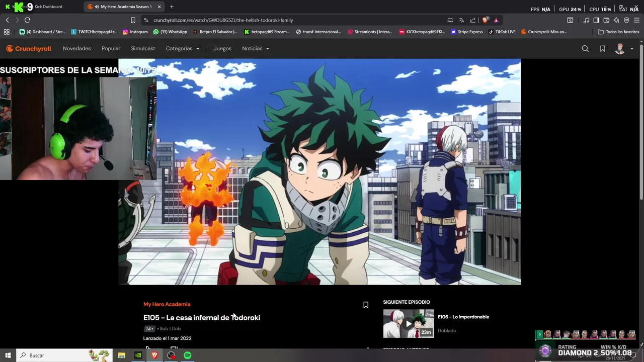Open Brave browser on the taskbar
Viewport: 644px width, 362px height.
(154, 355)
